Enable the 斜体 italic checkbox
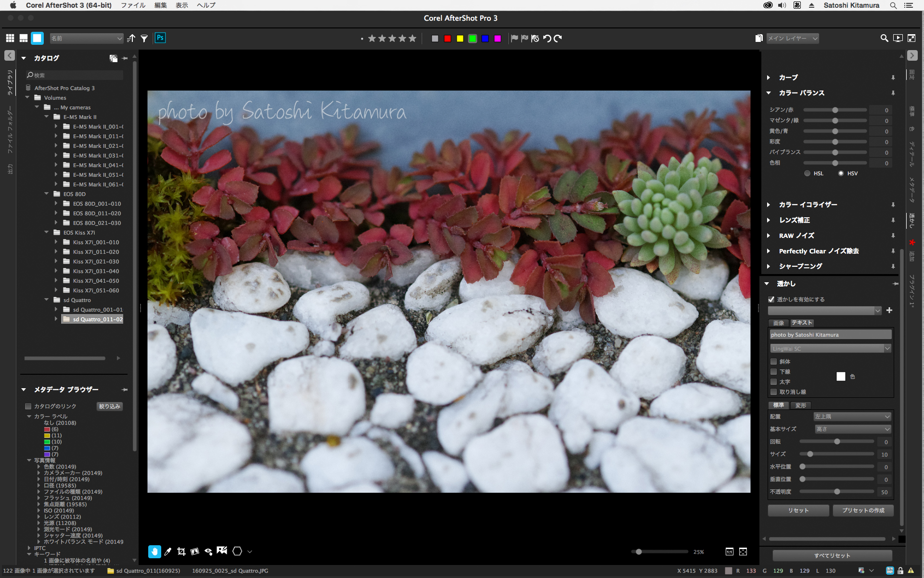 (773, 362)
